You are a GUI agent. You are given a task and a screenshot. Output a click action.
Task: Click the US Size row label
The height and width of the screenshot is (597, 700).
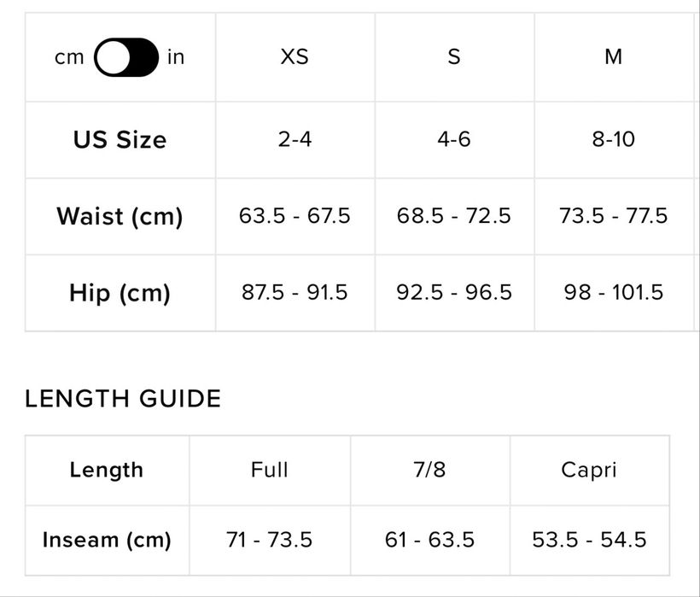pos(120,139)
